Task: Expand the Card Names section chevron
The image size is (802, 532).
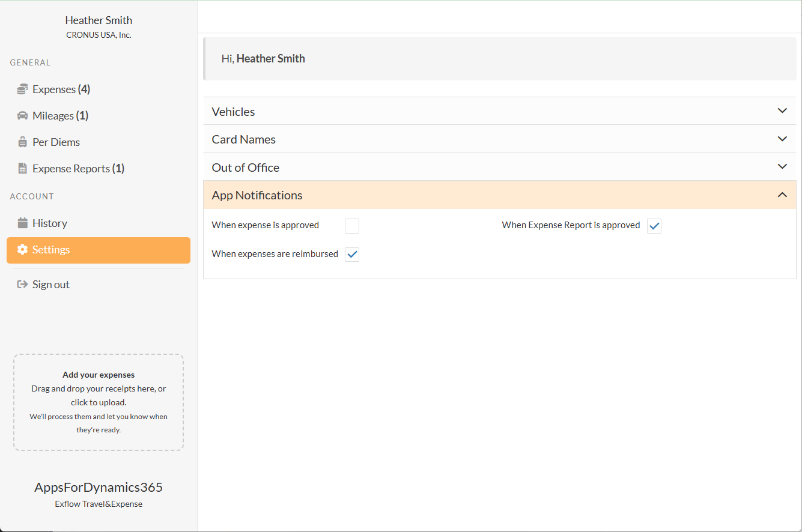Action: pyautogui.click(x=782, y=139)
